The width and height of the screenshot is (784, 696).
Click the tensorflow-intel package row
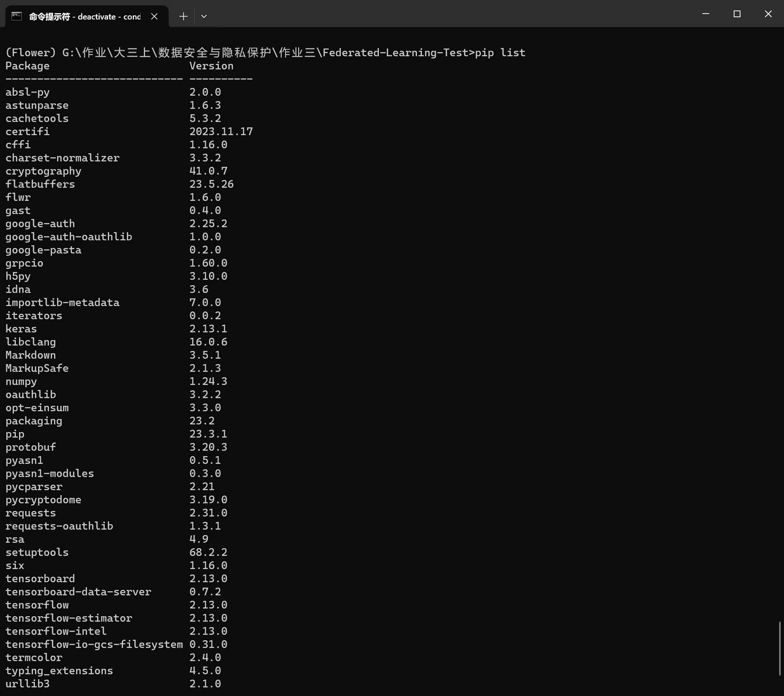[56, 631]
